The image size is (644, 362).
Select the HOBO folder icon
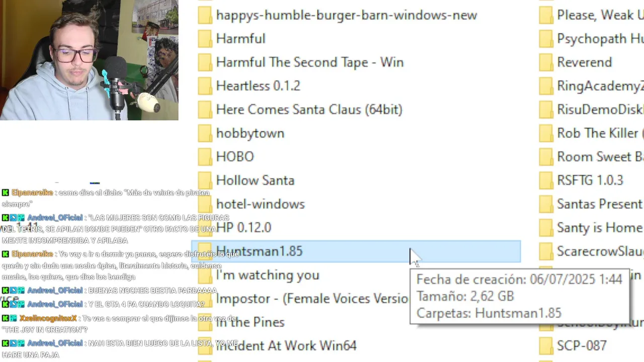pos(205,157)
